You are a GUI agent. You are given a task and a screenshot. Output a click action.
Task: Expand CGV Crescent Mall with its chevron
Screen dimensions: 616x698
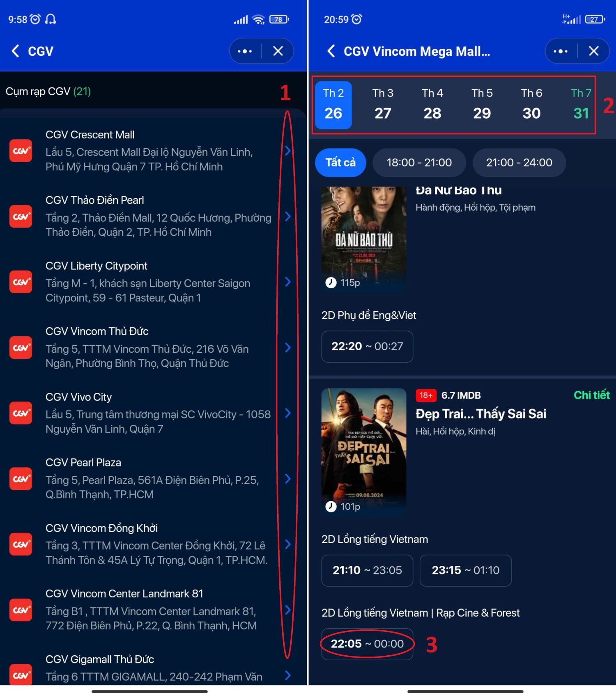click(x=288, y=151)
